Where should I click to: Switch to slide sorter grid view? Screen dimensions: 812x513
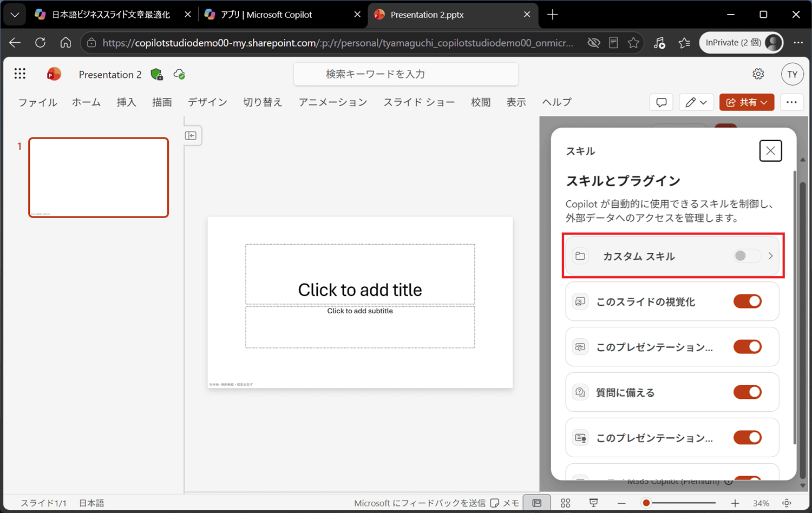565,503
